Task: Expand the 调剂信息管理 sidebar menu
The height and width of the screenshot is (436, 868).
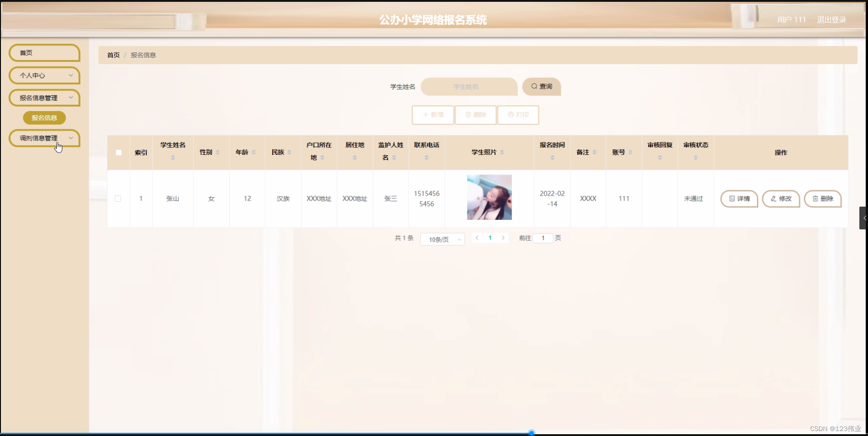Action: pos(44,138)
